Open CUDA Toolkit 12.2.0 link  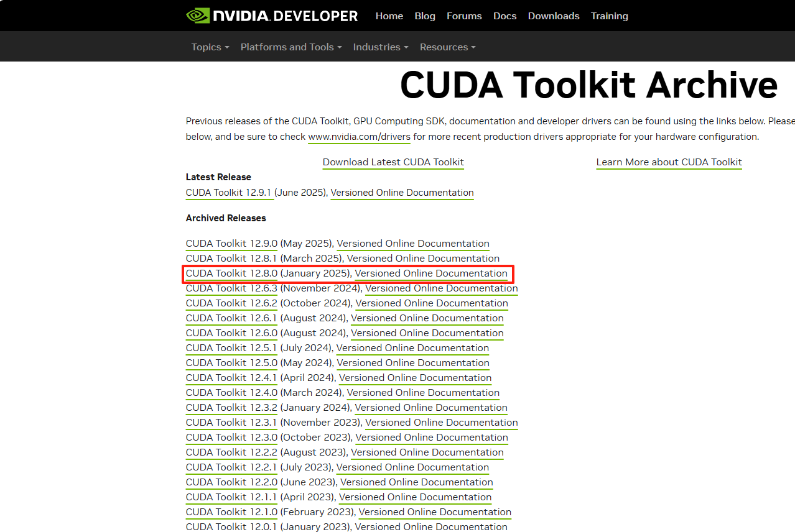coord(231,482)
